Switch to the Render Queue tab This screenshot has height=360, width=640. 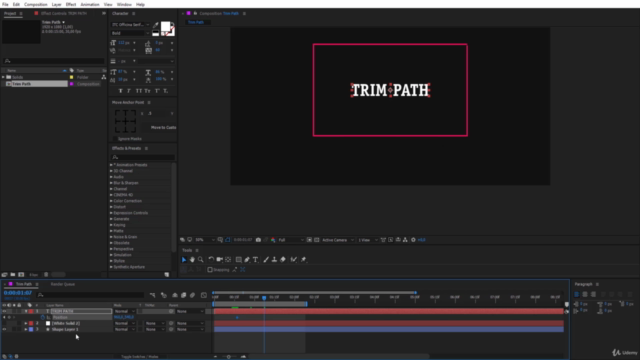(63, 284)
